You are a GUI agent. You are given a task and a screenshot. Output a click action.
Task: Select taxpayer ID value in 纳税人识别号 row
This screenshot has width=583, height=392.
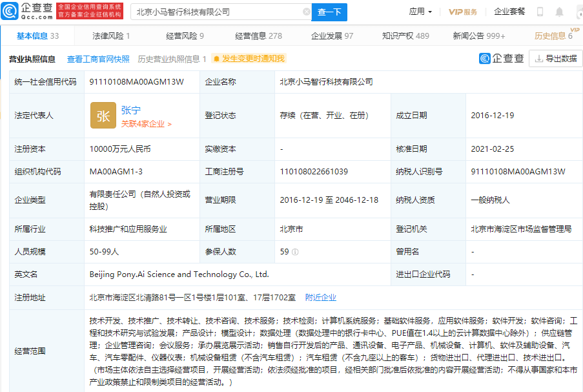point(518,171)
